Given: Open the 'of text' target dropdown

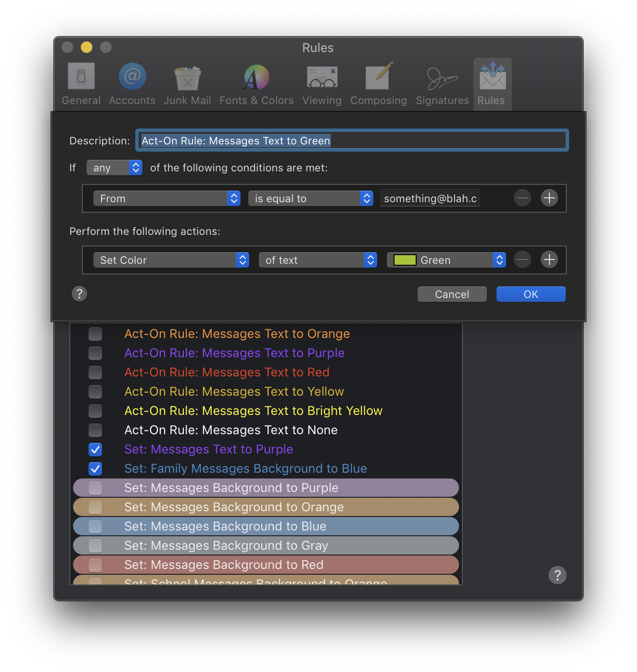Looking at the screenshot, I should tap(318, 260).
